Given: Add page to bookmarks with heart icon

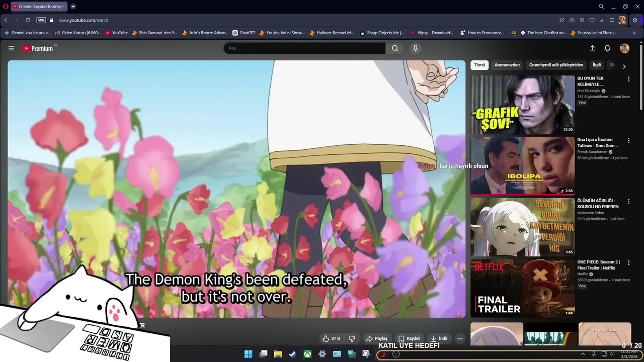Looking at the screenshot, I should pyautogui.click(x=592, y=20).
